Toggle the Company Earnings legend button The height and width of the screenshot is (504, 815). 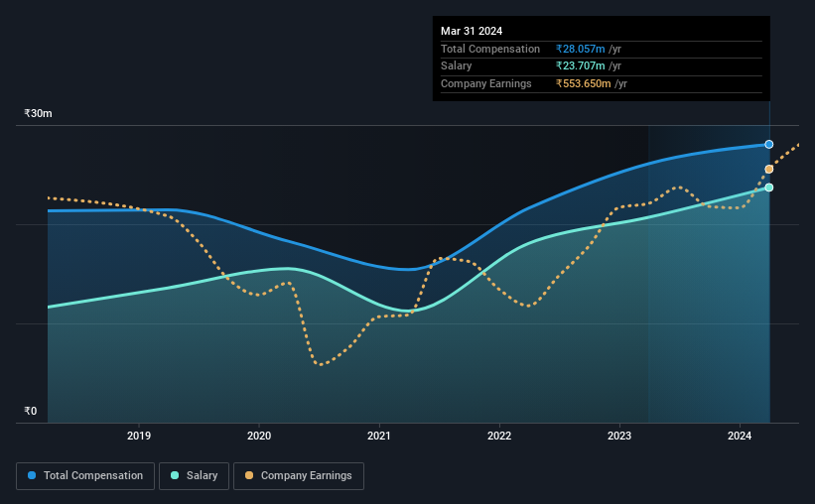[299, 476]
